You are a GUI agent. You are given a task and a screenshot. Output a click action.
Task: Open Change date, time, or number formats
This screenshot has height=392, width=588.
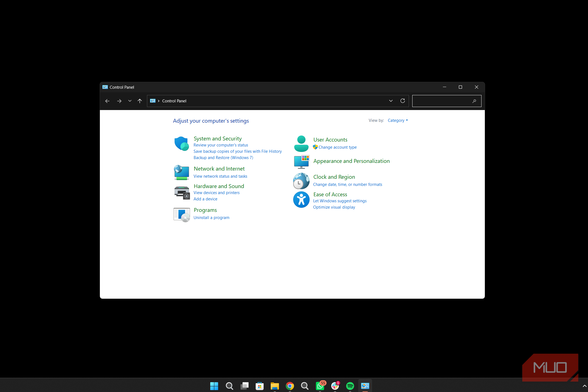click(x=348, y=185)
